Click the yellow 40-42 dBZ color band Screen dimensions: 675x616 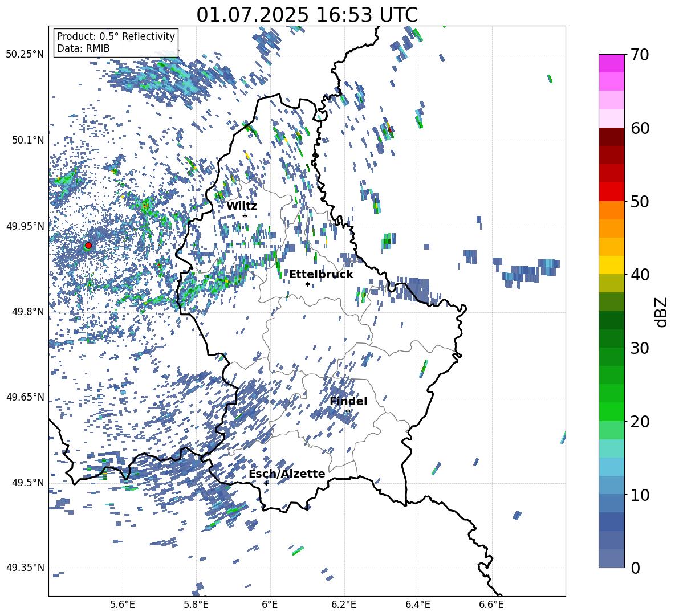pyautogui.click(x=612, y=265)
